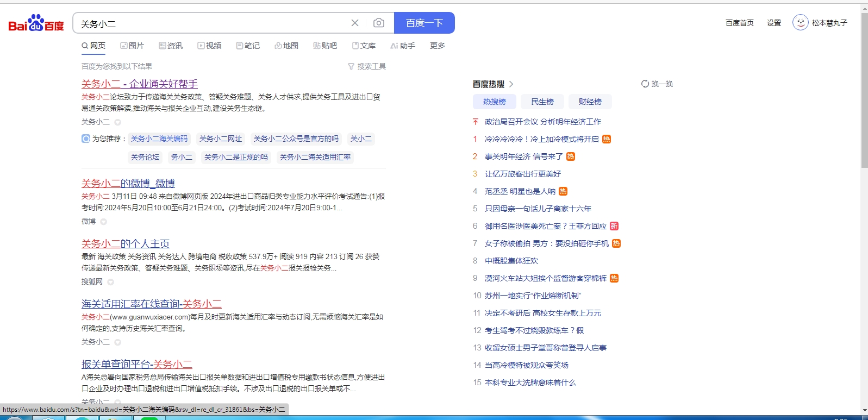Select suggestion 关小二
Screen dimensions: 868x420
click(361, 139)
